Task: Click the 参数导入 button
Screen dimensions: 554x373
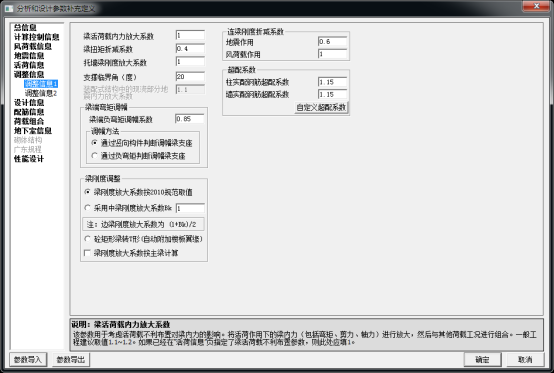Action: (28, 360)
